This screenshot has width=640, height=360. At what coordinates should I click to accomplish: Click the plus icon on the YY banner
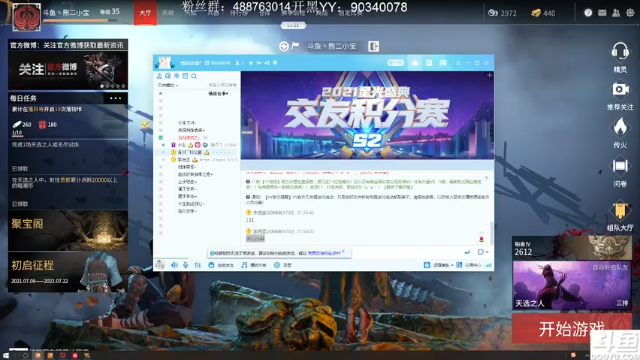click(x=489, y=76)
